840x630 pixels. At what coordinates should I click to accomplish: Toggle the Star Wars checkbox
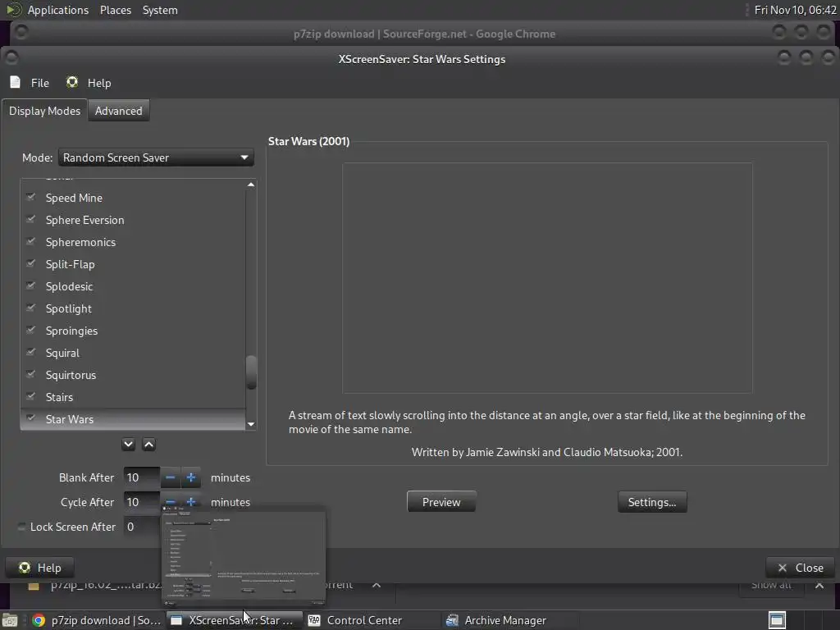coord(30,418)
